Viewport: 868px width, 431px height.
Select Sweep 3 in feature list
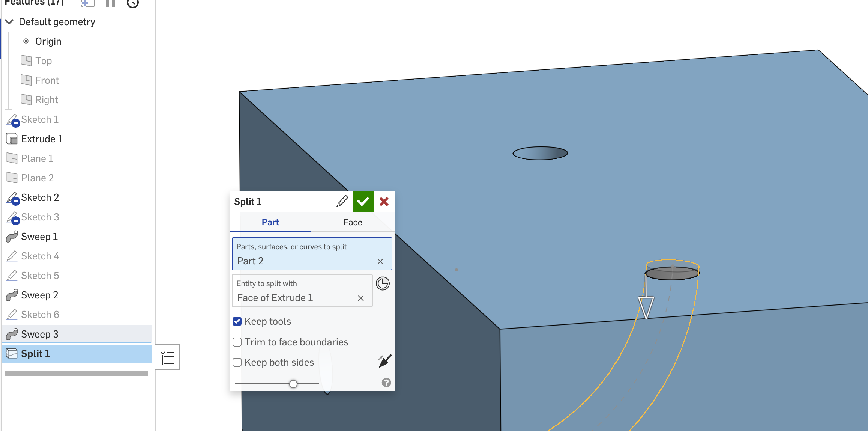click(x=39, y=334)
